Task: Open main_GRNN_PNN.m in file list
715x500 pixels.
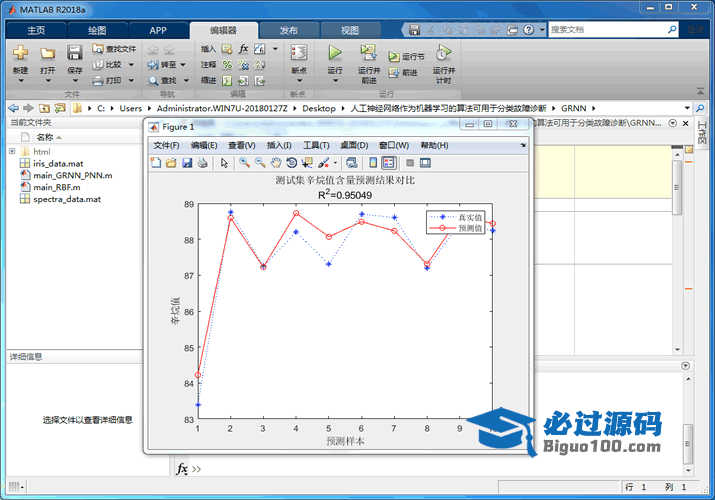Action: pos(72,175)
